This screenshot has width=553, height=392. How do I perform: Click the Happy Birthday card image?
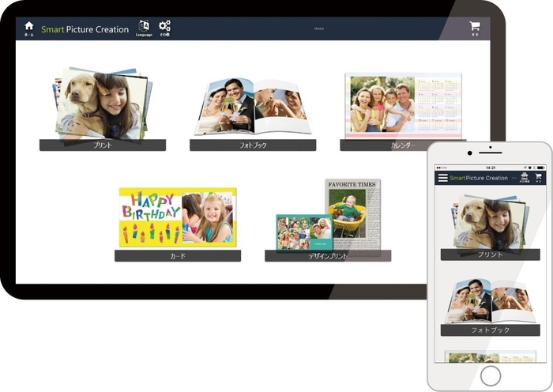tap(177, 215)
